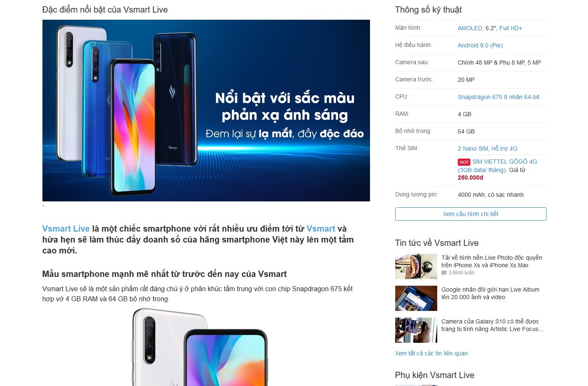
Task: Open the Live Photo wallpaper article thumbnail
Action: coord(416,266)
